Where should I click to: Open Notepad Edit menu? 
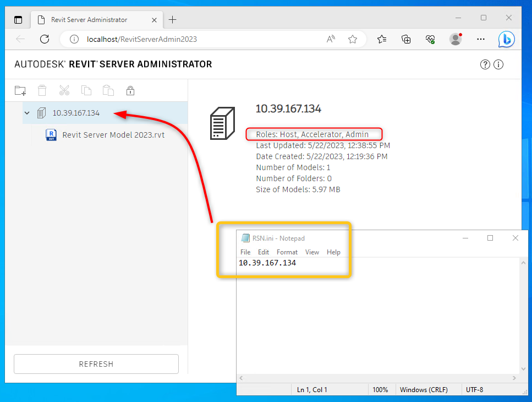click(x=264, y=252)
